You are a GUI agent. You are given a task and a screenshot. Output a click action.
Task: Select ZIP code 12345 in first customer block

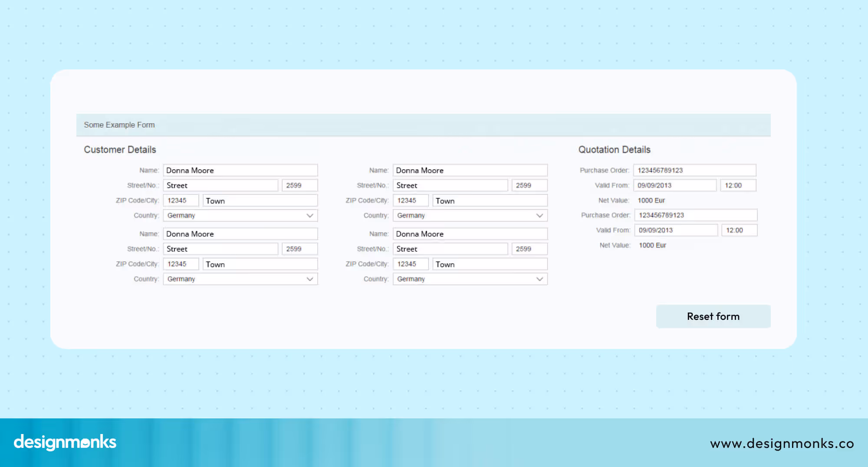click(181, 201)
